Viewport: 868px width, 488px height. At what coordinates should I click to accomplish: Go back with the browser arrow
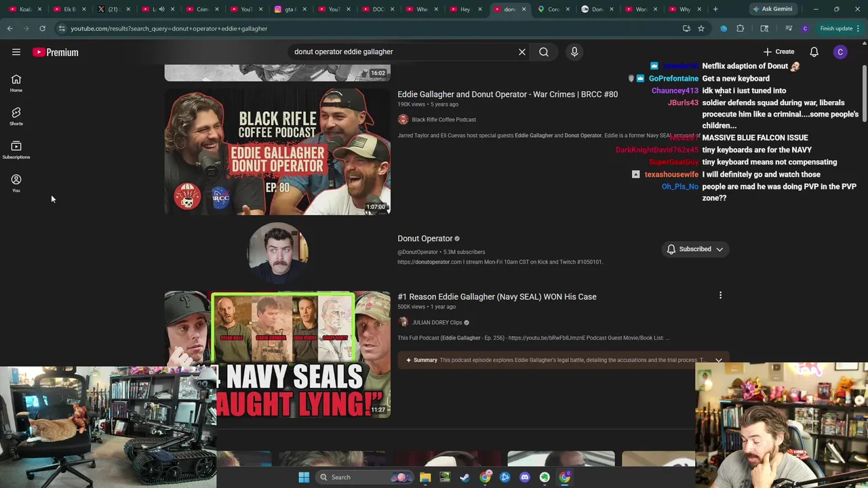pyautogui.click(x=9, y=28)
